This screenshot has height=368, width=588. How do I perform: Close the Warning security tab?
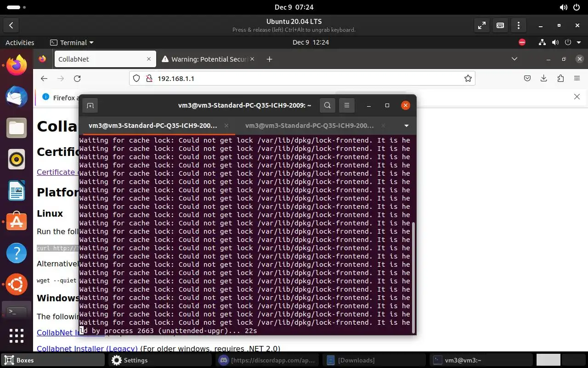pyautogui.click(x=253, y=59)
